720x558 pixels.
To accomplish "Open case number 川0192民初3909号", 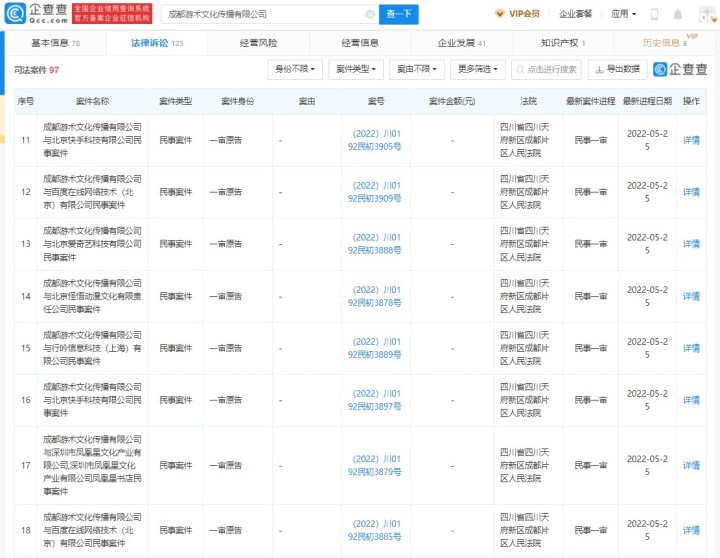I will coord(375,192).
